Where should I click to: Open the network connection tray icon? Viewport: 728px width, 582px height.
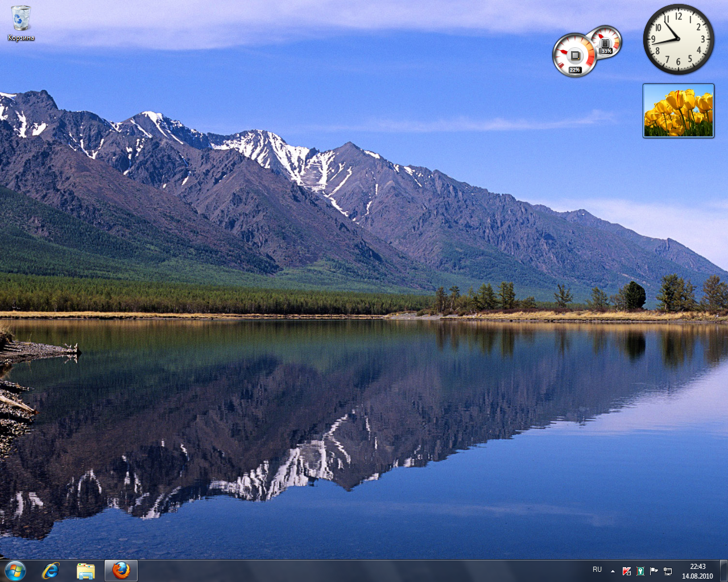[668, 571]
